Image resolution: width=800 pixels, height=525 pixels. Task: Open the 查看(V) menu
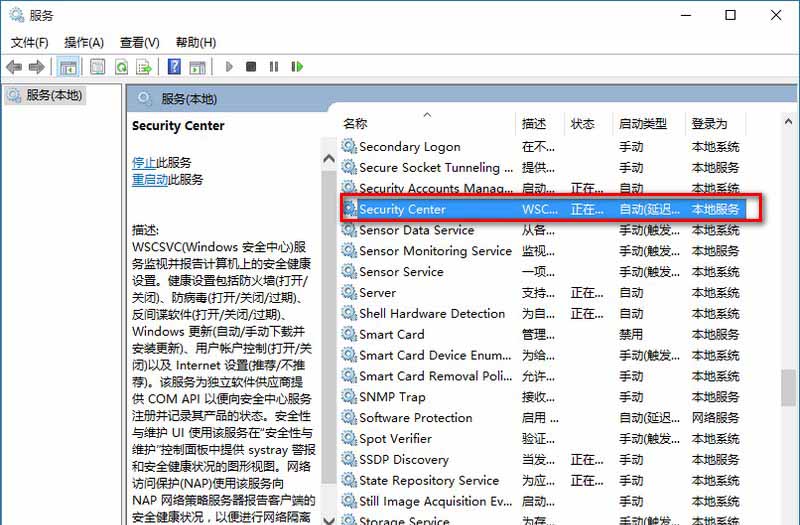click(x=139, y=42)
